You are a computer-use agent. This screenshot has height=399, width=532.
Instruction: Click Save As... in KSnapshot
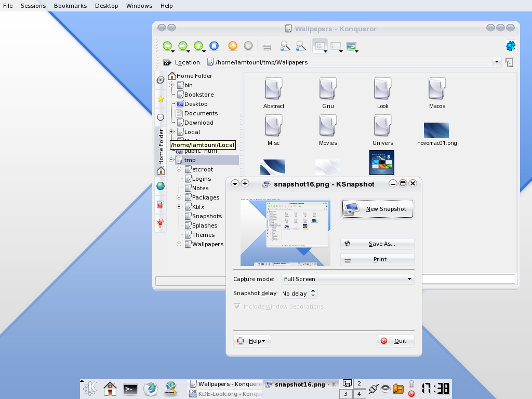377,244
